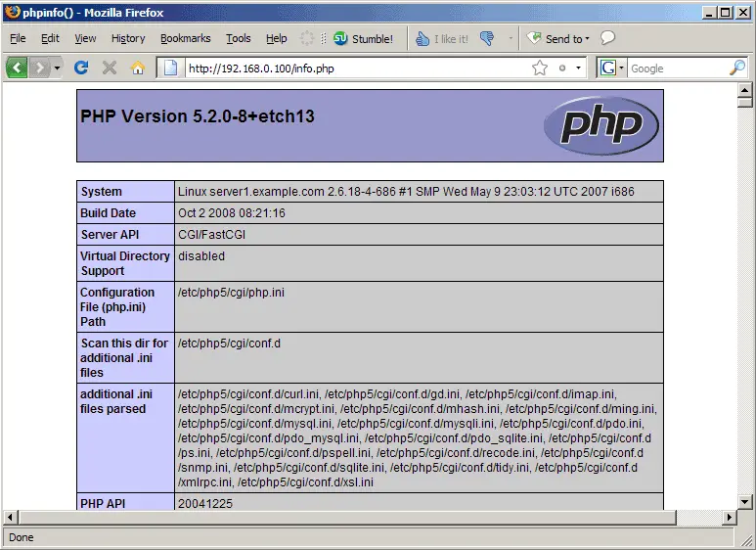Screen dimensions: 756x550
Task: Click the Google search field
Action: [678, 69]
